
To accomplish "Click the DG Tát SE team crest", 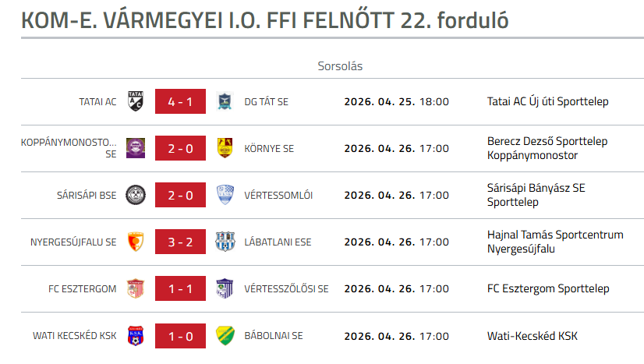I will coord(225,101).
